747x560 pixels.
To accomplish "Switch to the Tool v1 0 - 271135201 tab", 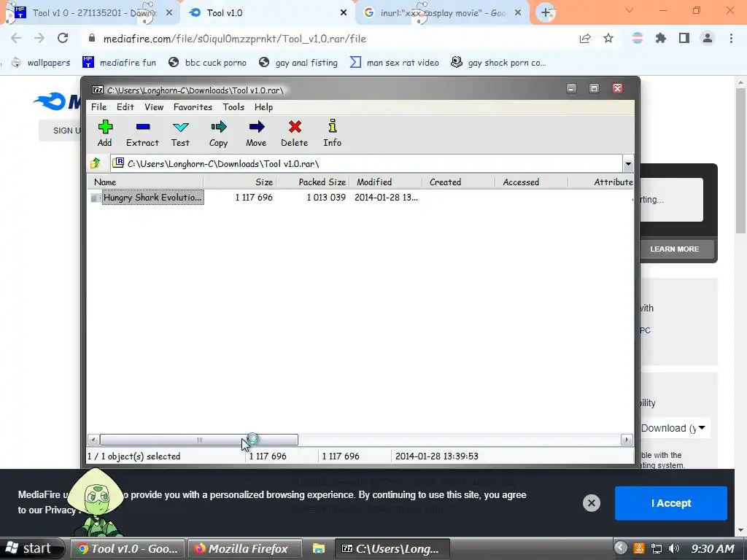I will (x=90, y=13).
